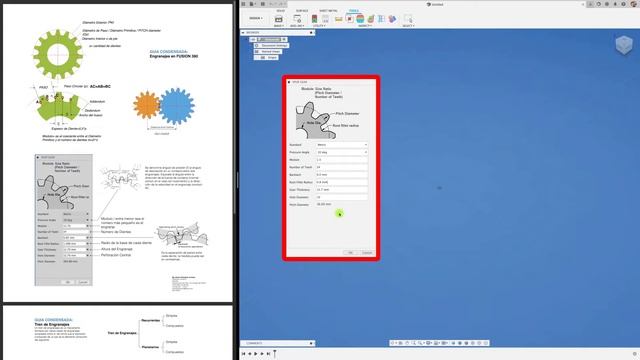Click the Redo arrow icon
The width and height of the screenshot is (640, 360).
(281, 4)
